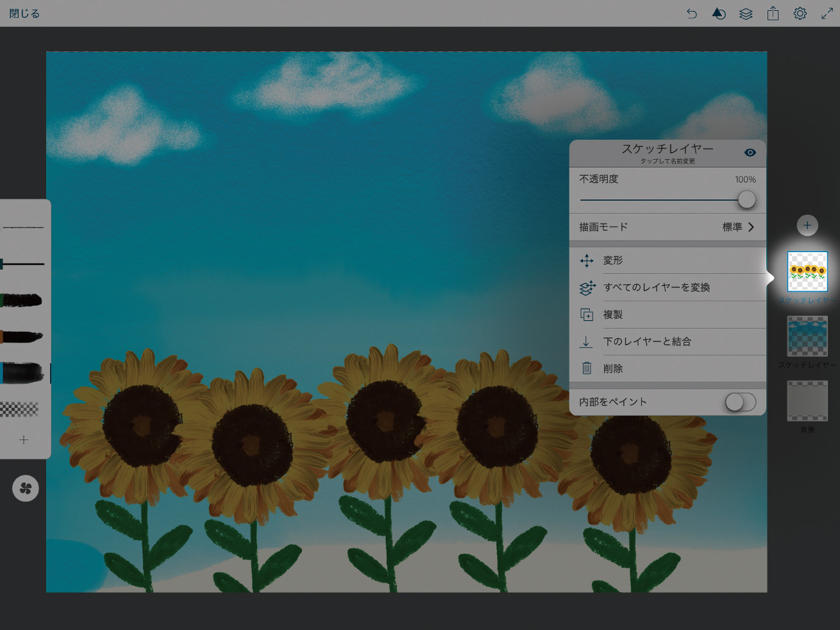This screenshot has height=630, width=840.
Task: Select the background 背景 layer thumbnail
Action: click(x=807, y=401)
